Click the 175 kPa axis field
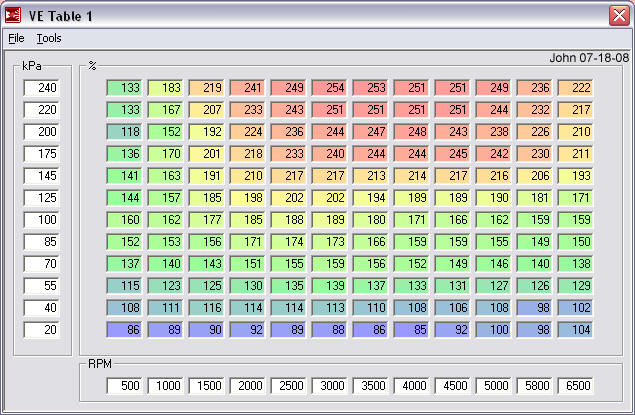This screenshot has width=635, height=415. point(42,154)
